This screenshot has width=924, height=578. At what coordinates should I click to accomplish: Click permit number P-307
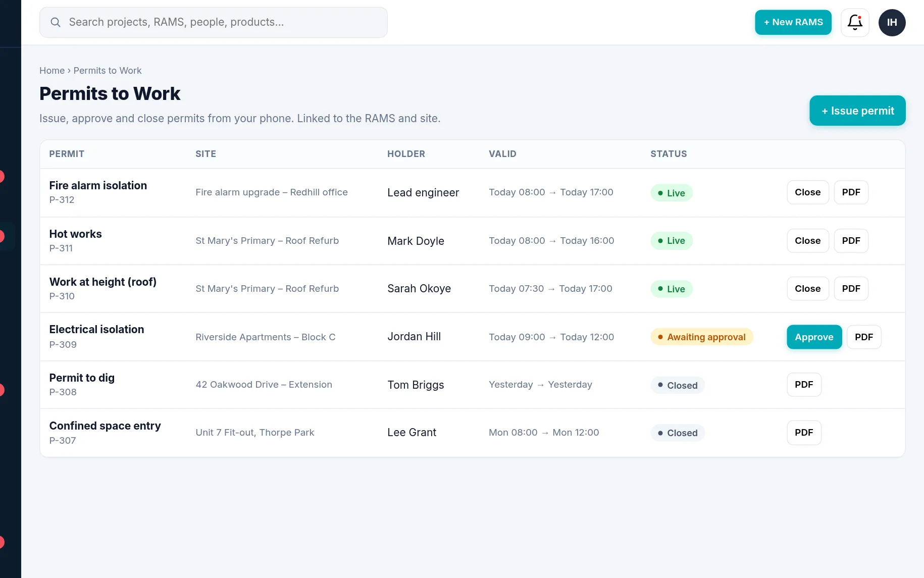click(63, 441)
